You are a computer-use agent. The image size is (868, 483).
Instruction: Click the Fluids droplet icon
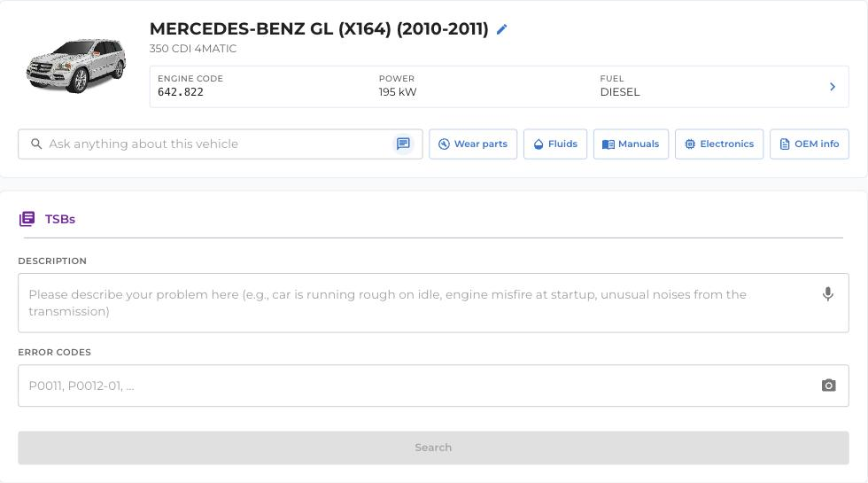click(x=539, y=144)
